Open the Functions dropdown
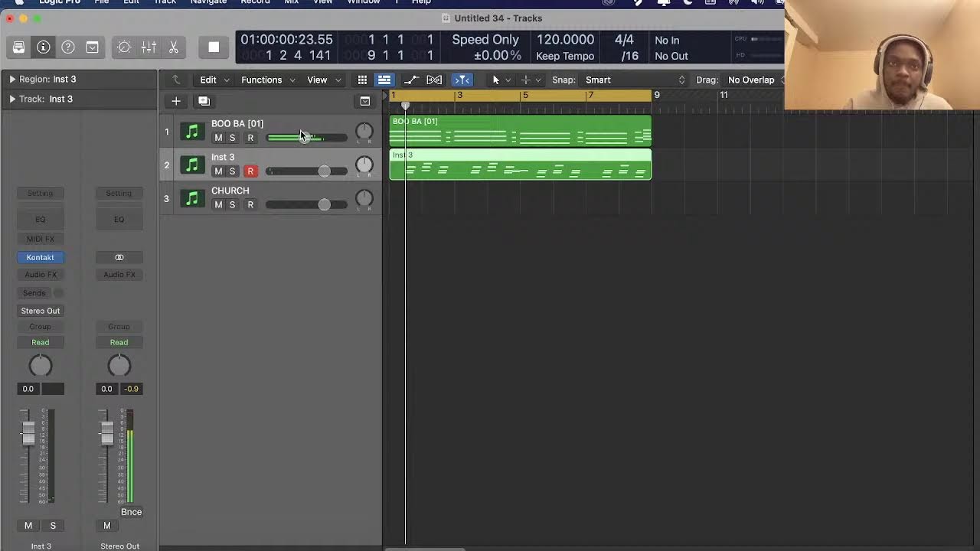Image resolution: width=980 pixels, height=551 pixels. [268, 80]
